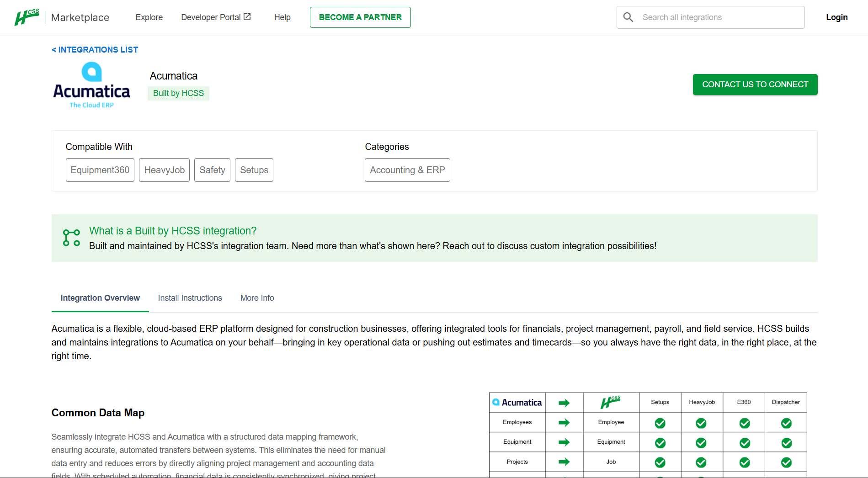Open the Help menu item
The height and width of the screenshot is (478, 868).
coord(282,17)
